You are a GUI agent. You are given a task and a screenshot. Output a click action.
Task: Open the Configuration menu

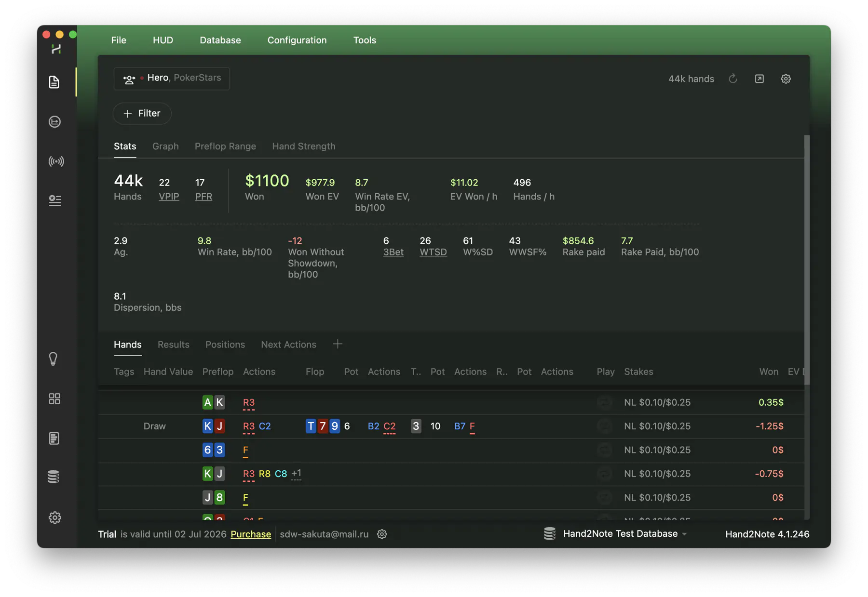(297, 40)
